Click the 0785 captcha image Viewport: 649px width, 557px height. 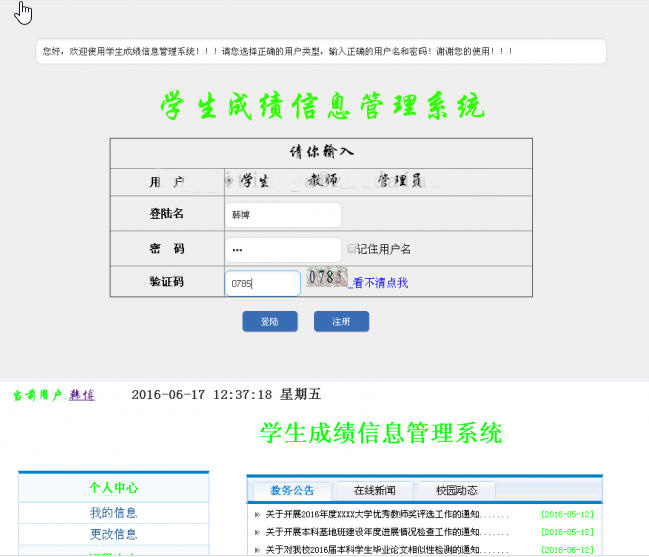[327, 277]
